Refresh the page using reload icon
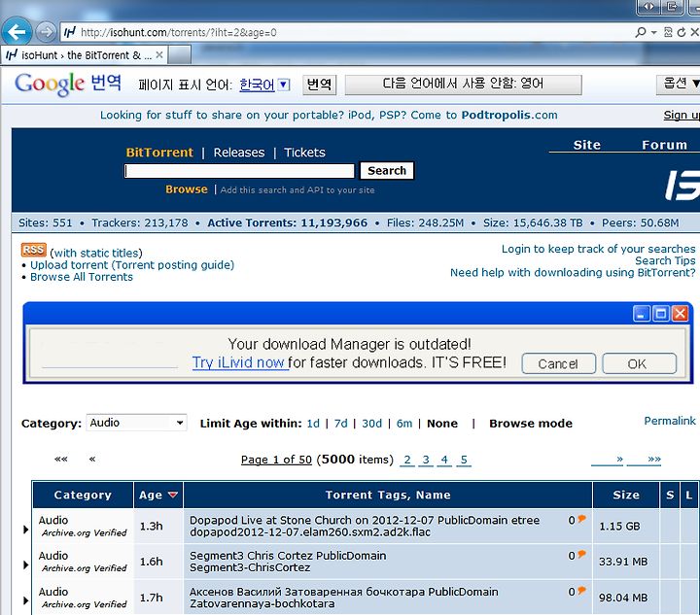 tap(682, 32)
